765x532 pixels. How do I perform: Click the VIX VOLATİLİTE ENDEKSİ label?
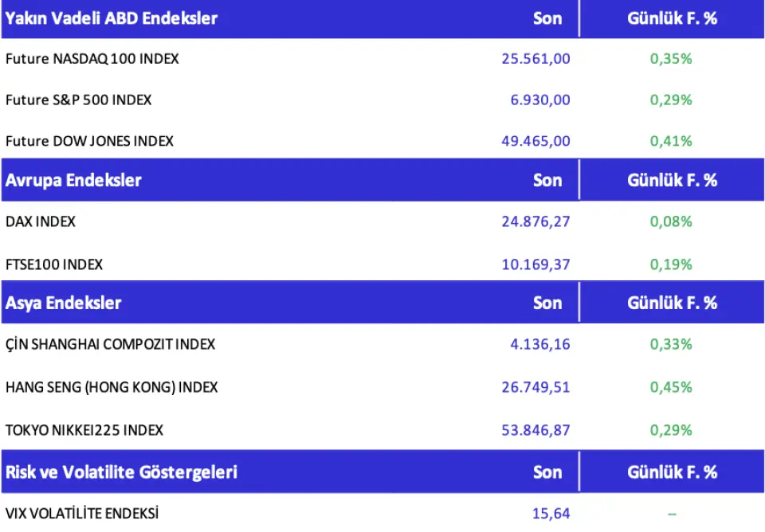pyautogui.click(x=82, y=514)
